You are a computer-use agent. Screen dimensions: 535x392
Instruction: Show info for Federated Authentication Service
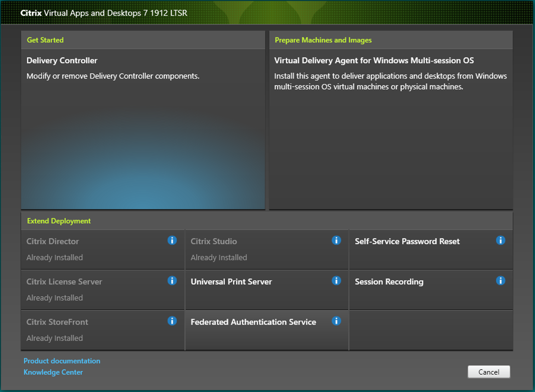(336, 321)
